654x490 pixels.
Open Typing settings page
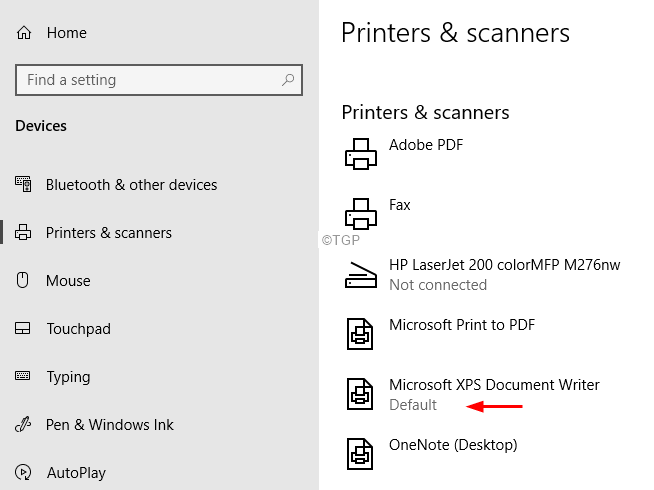(68, 377)
